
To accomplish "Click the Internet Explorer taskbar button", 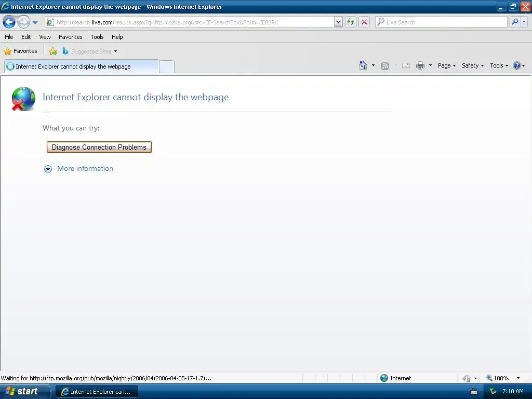I will (x=96, y=392).
